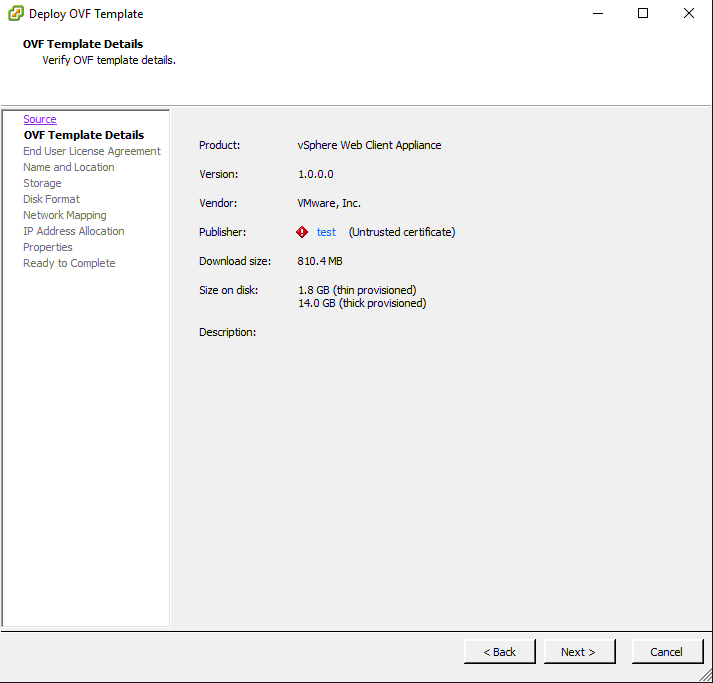Click the vSphere Web Client Appliance product name

369,145
